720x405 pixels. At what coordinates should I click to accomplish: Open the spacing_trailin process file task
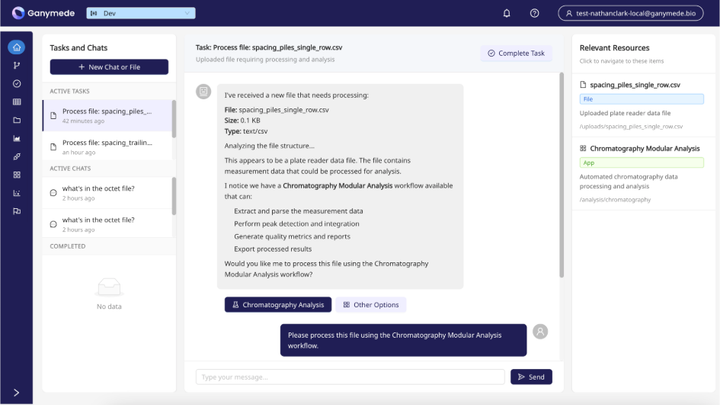point(107,147)
